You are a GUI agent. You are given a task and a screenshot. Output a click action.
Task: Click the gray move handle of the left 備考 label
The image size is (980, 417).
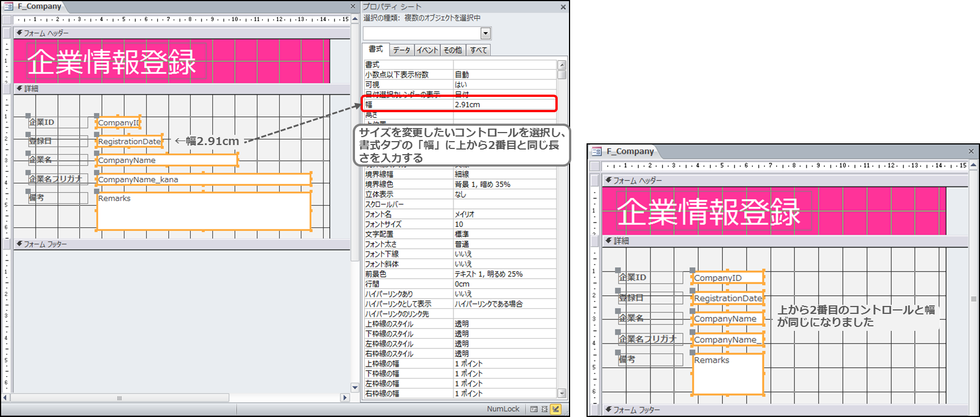click(x=28, y=192)
